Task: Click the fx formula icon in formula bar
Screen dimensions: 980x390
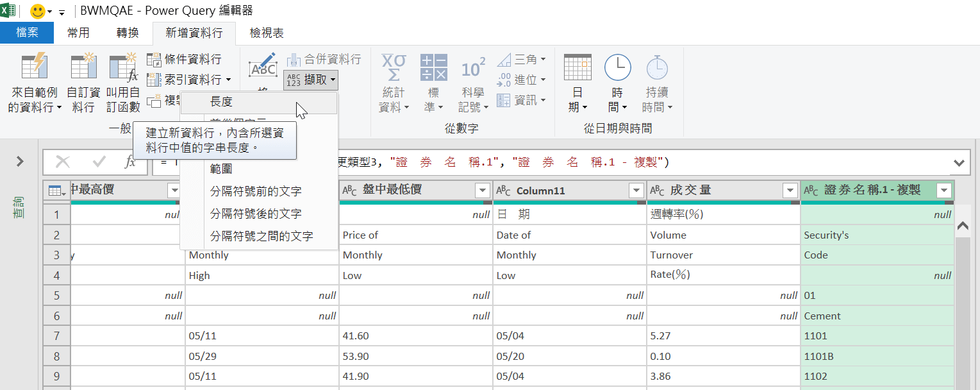Action: pos(130,162)
